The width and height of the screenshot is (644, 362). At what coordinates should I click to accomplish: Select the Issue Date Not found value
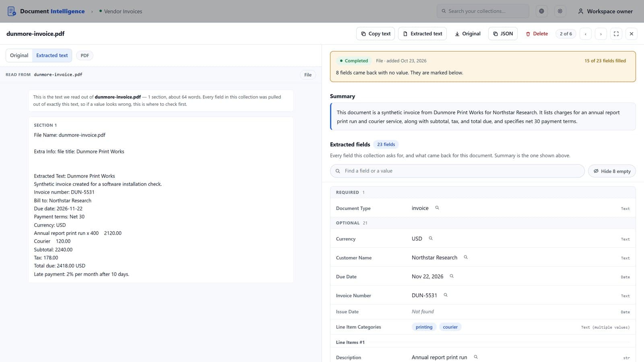423,312
